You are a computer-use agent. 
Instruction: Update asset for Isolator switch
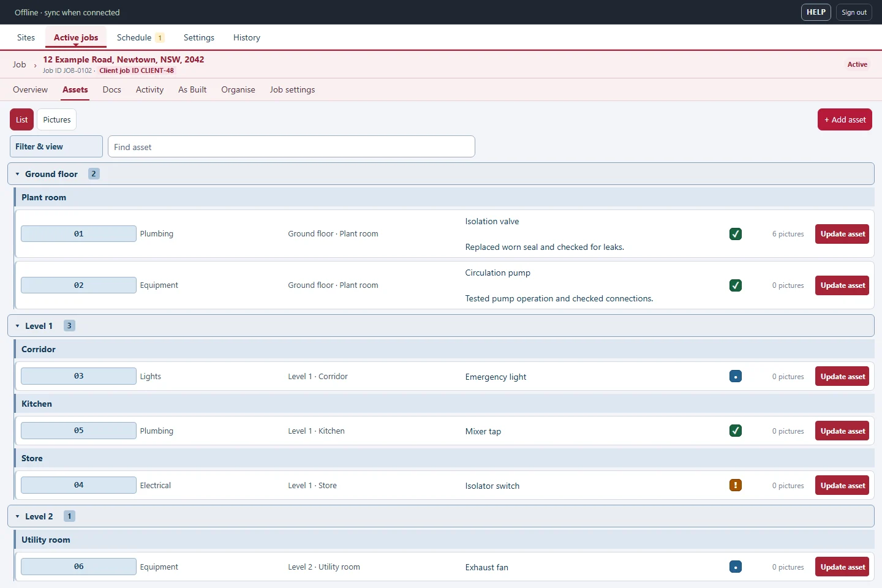[x=842, y=485]
